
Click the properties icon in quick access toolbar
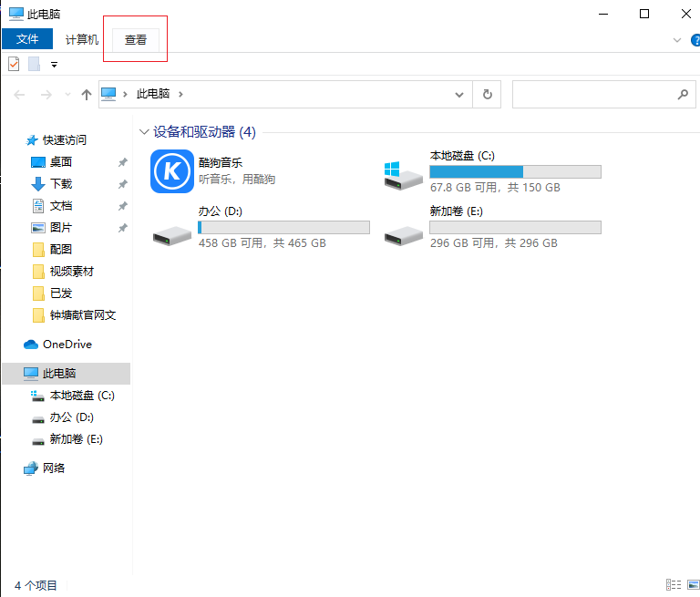coord(14,64)
